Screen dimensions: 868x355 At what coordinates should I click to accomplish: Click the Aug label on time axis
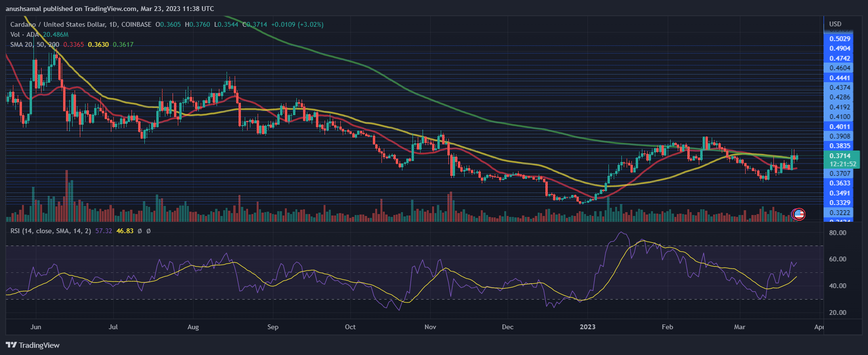coord(193,327)
